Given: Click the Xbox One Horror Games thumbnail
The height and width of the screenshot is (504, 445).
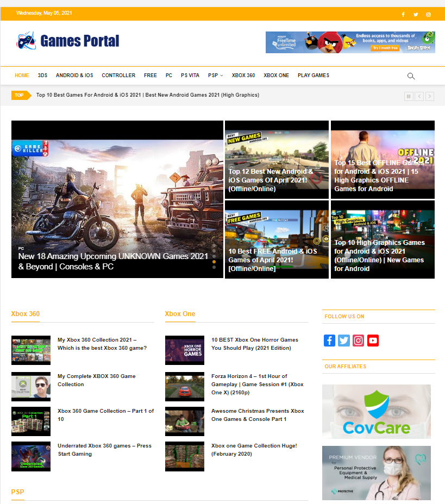Looking at the screenshot, I should (x=185, y=350).
